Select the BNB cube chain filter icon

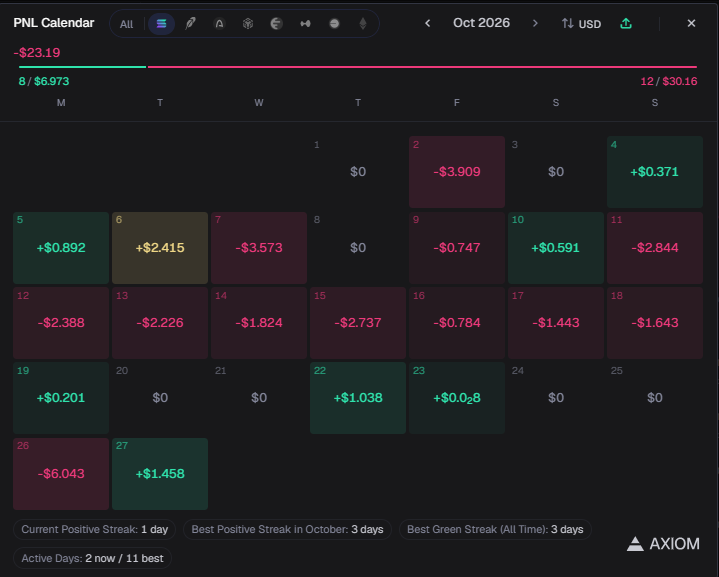[x=248, y=23]
